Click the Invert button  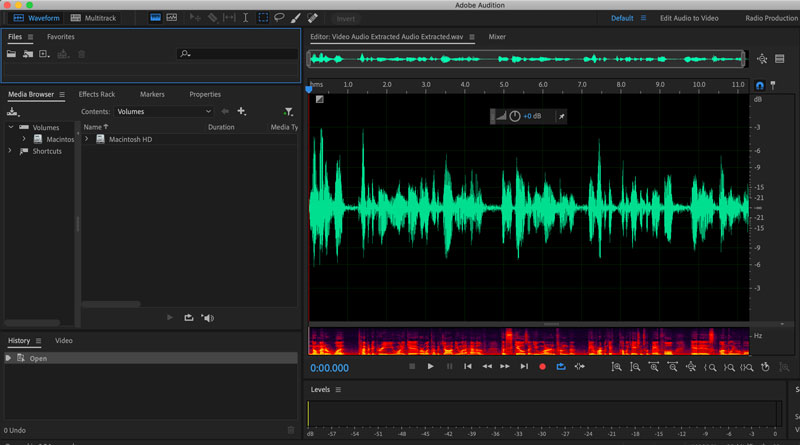pos(345,18)
